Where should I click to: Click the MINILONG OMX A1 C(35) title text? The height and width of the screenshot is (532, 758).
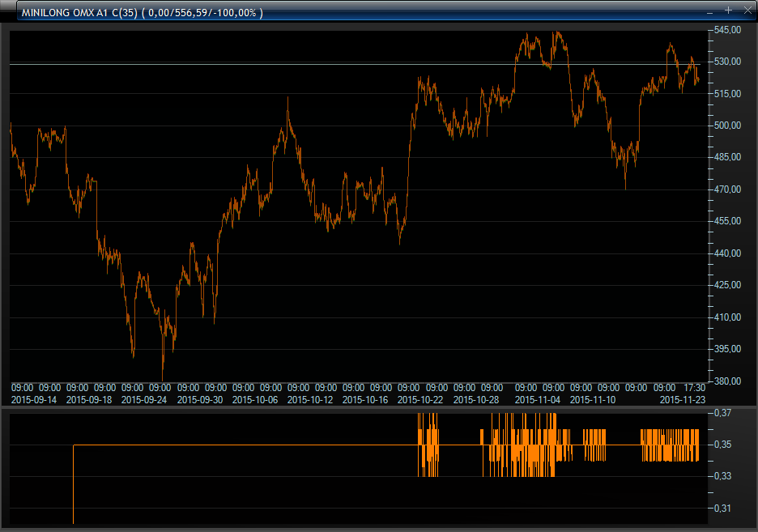tap(79, 13)
